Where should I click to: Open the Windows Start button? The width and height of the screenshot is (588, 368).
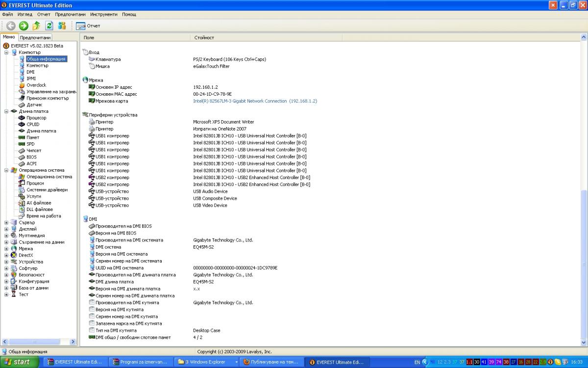click(x=18, y=362)
